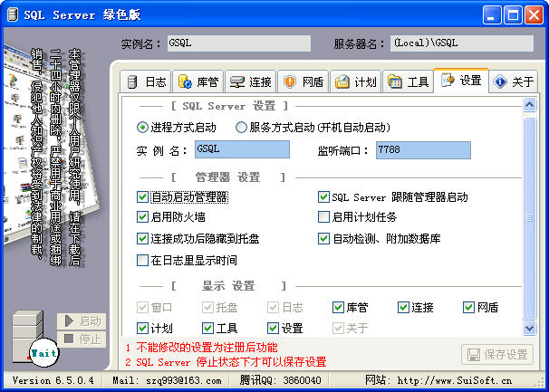Image resolution: width=549 pixels, height=392 pixels.
Task: Go to the 计划 schedule tab
Action: [x=355, y=81]
